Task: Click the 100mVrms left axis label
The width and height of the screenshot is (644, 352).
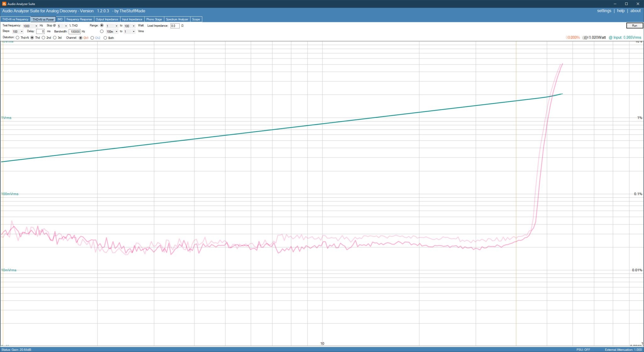Action: tap(10, 194)
